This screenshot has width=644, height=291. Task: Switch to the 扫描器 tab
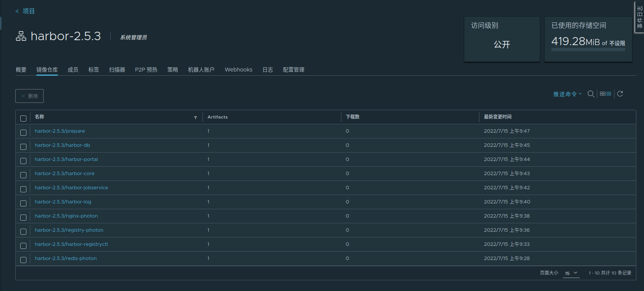coord(117,70)
